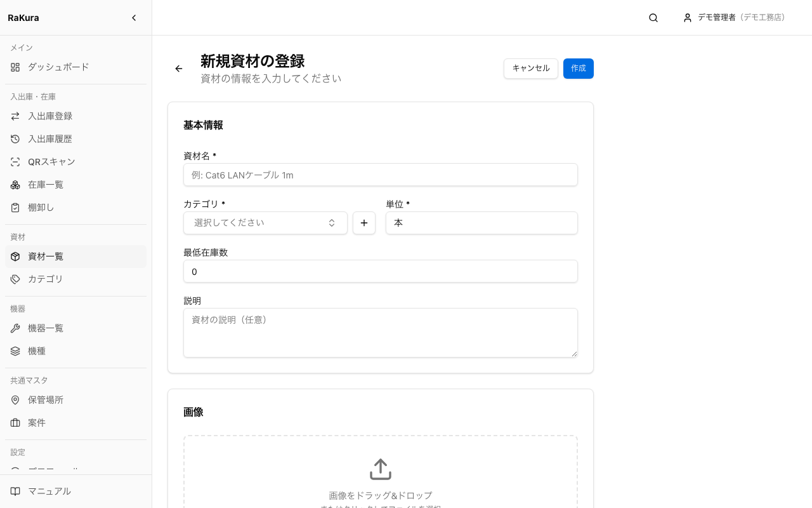This screenshot has width=812, height=508.
Task: Click the マニュアル book icon
Action: 15,491
